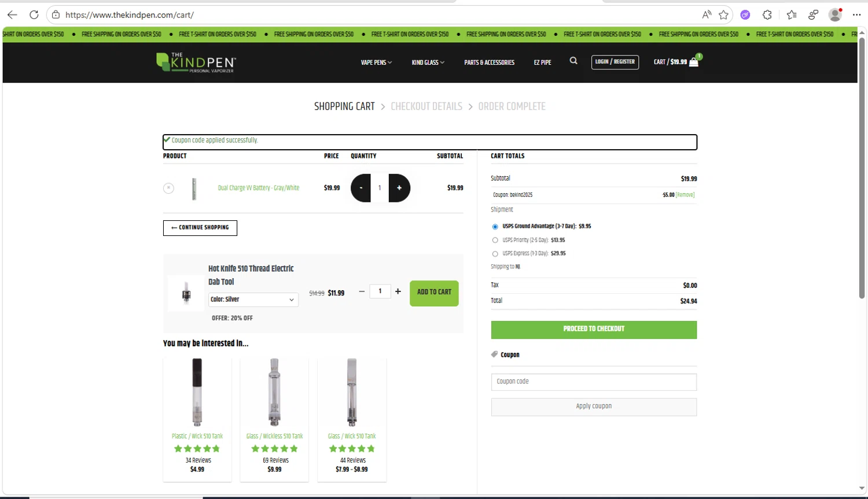
Task: Select USPS Ground Advantage shipping
Action: (x=495, y=227)
